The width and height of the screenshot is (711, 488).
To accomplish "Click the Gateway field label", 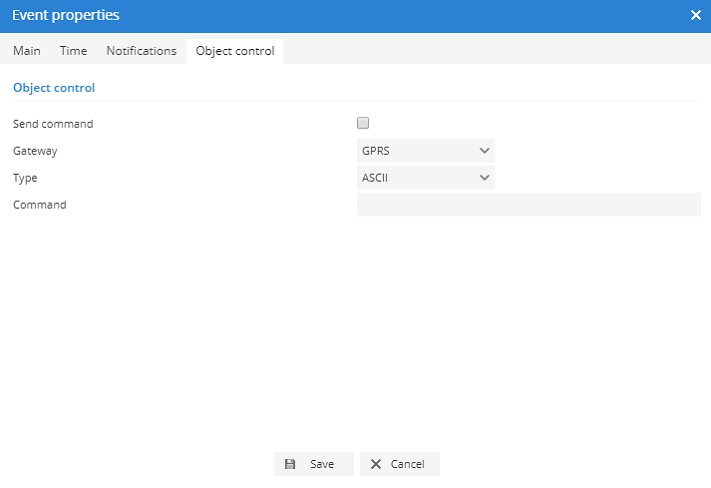I will point(35,151).
